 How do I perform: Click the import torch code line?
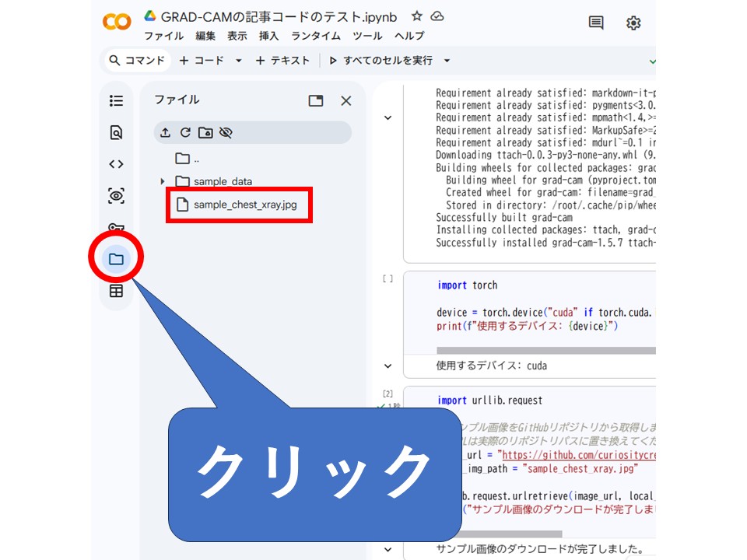click(467, 285)
